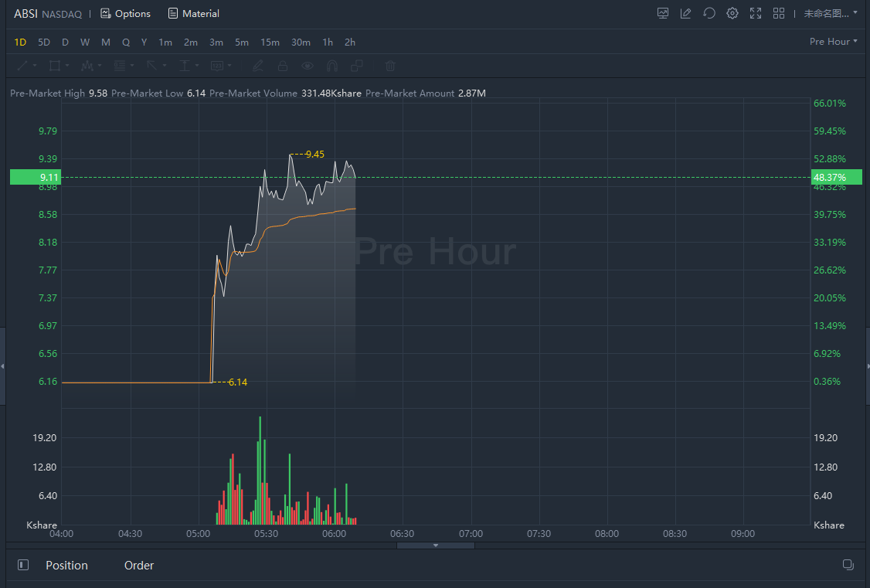Image resolution: width=870 pixels, height=588 pixels.
Task: Open arrow tool dropdown arrow
Action: point(165,66)
